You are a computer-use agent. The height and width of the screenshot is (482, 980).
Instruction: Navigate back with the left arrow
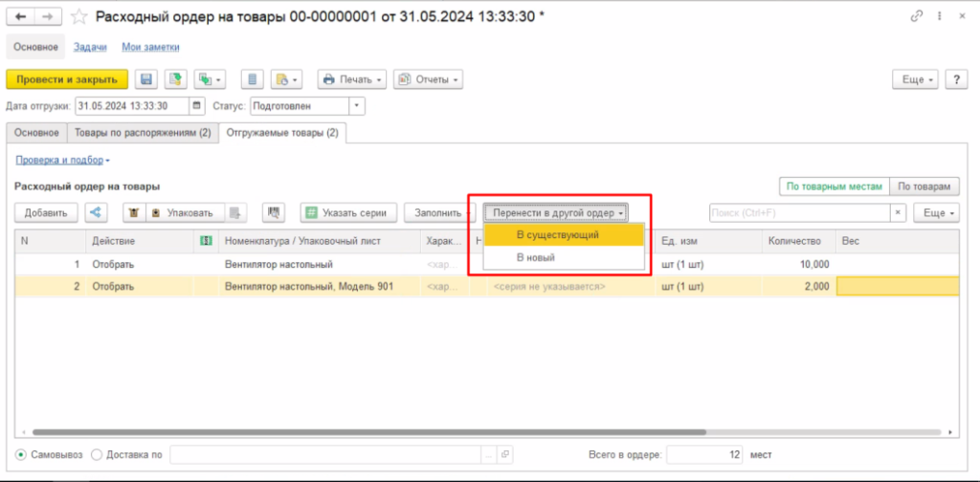coord(21,16)
